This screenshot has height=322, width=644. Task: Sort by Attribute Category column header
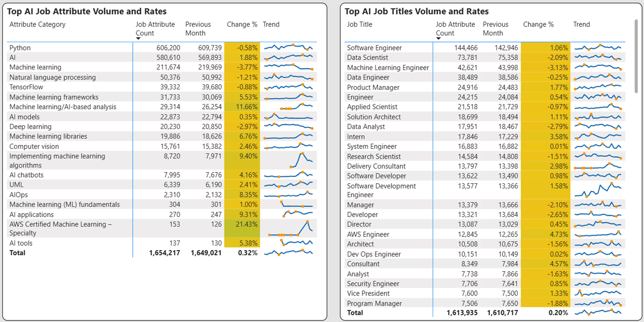tap(37, 25)
